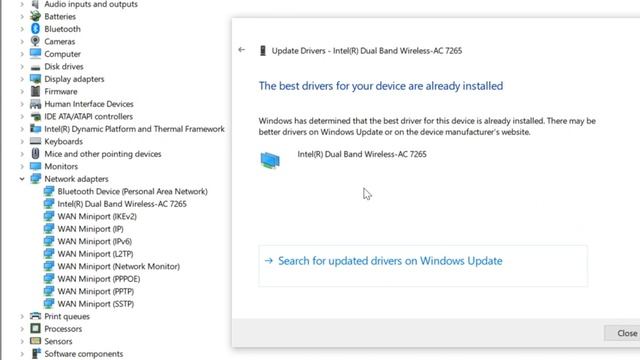Click the Sensors category icon
Viewport: 640px width, 360px height.
[x=36, y=341]
